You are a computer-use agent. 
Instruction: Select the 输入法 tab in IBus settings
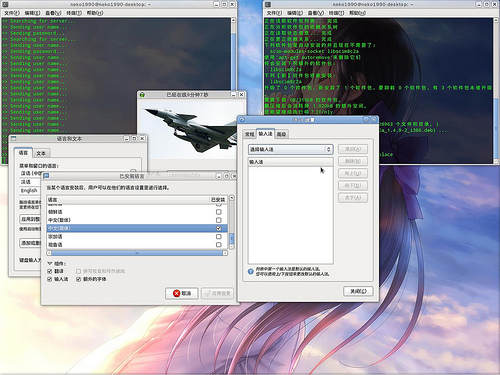pos(265,134)
